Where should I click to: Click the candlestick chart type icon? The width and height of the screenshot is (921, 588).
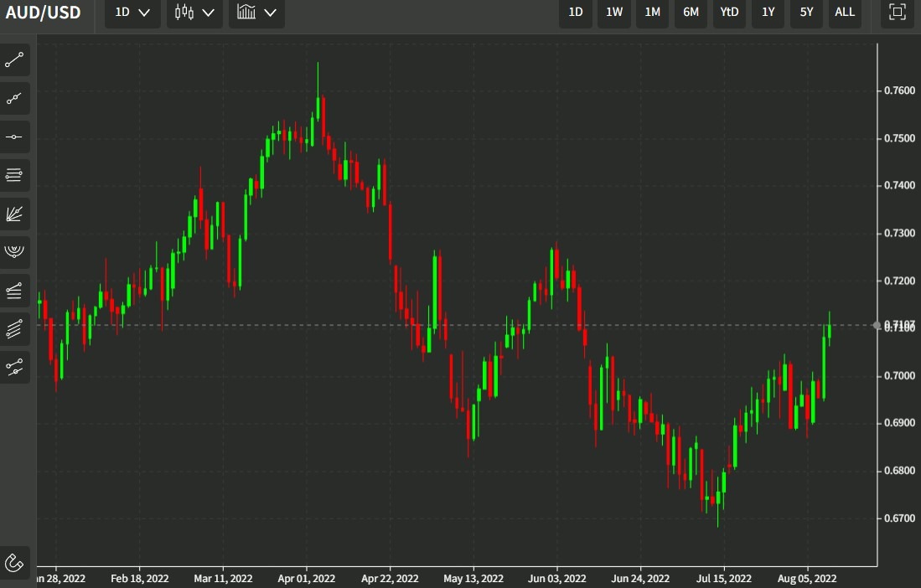click(184, 12)
